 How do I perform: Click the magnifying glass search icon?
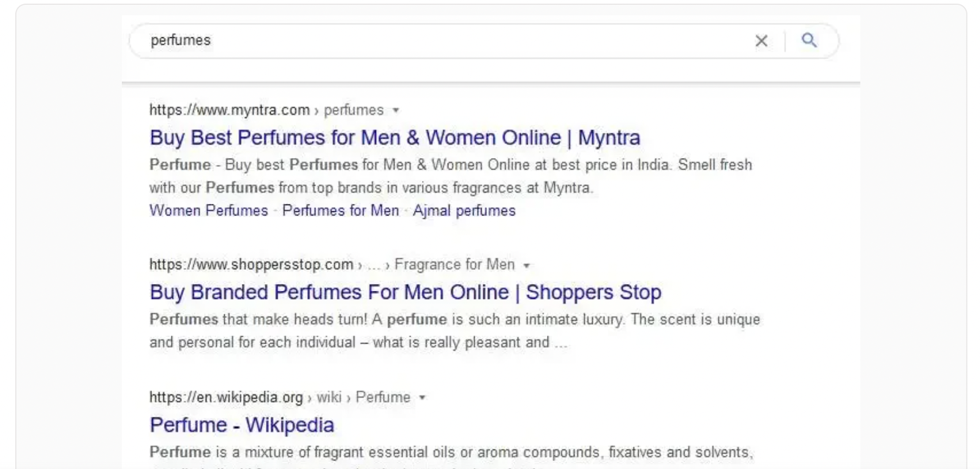point(809,40)
